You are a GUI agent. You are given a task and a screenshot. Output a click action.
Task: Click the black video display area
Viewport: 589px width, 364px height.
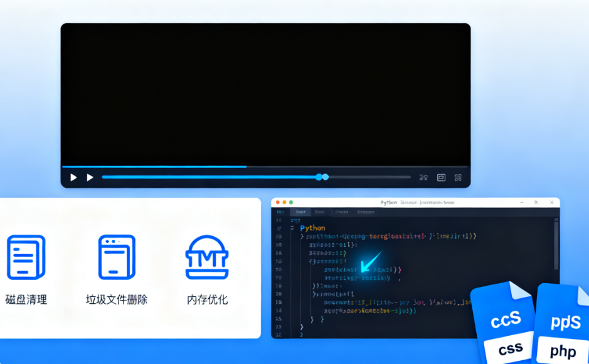(265, 94)
